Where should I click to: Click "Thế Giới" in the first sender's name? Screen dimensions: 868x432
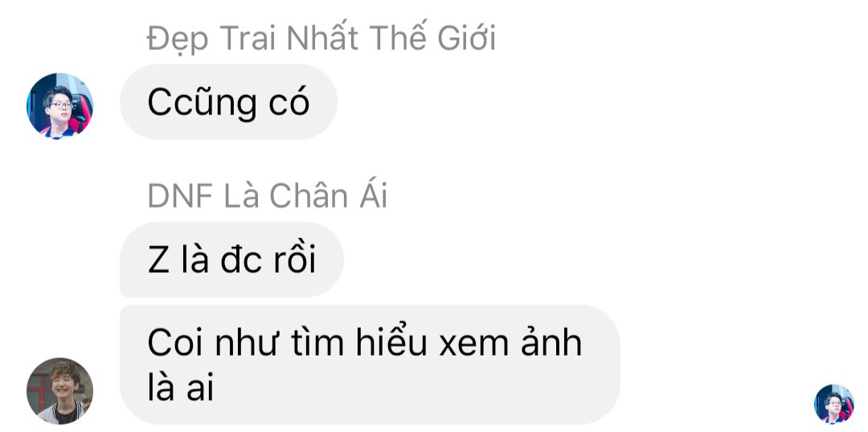coord(432,39)
